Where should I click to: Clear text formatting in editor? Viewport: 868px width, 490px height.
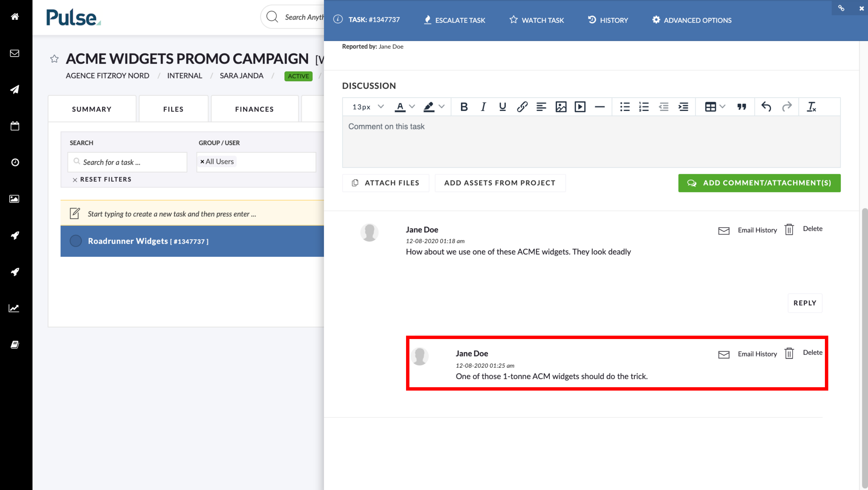click(x=811, y=107)
